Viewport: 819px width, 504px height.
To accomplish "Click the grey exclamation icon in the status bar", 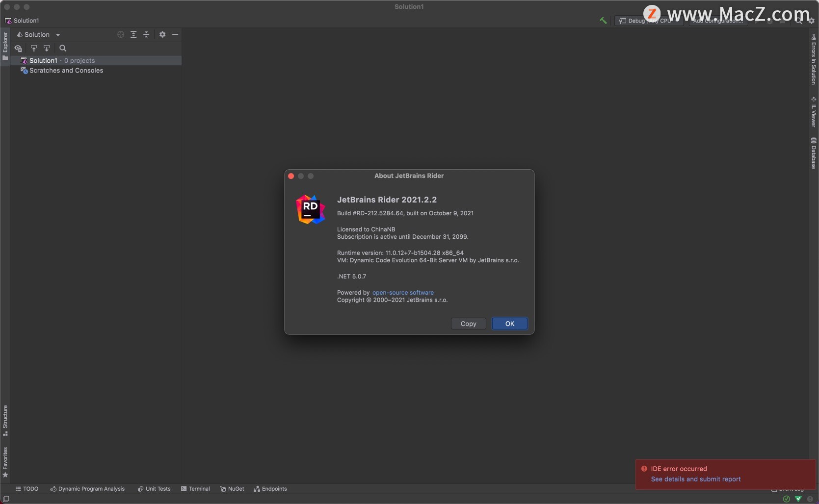I will pos(810,499).
